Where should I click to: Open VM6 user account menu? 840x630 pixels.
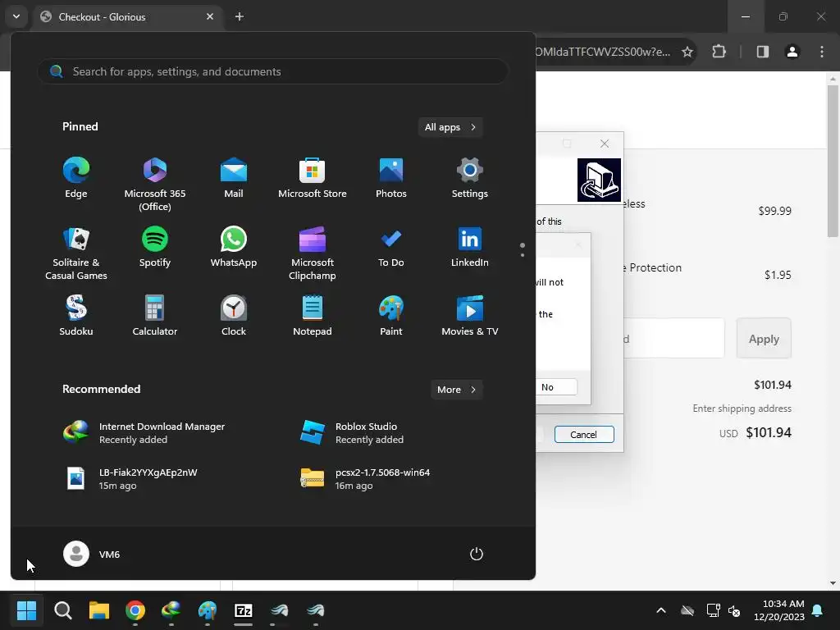coord(92,554)
